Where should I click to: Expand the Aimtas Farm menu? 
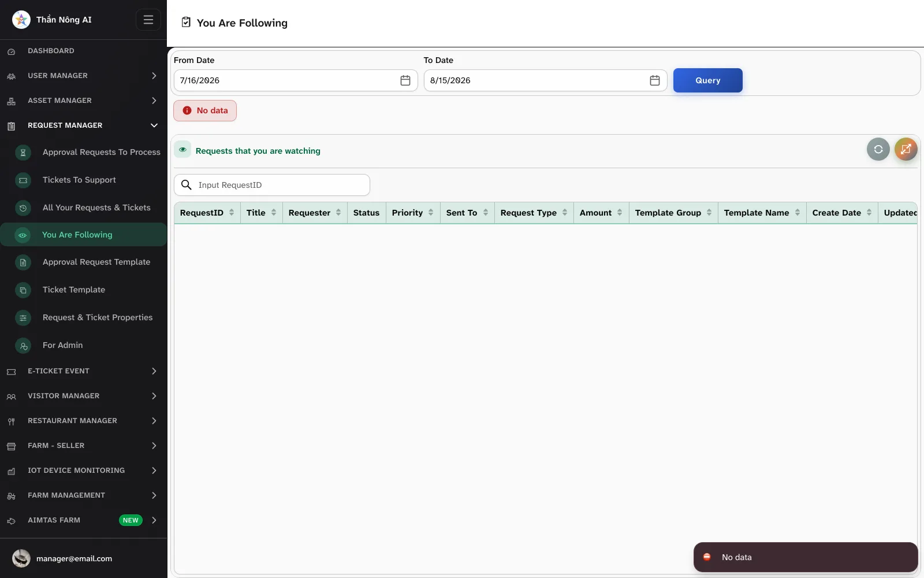click(154, 520)
